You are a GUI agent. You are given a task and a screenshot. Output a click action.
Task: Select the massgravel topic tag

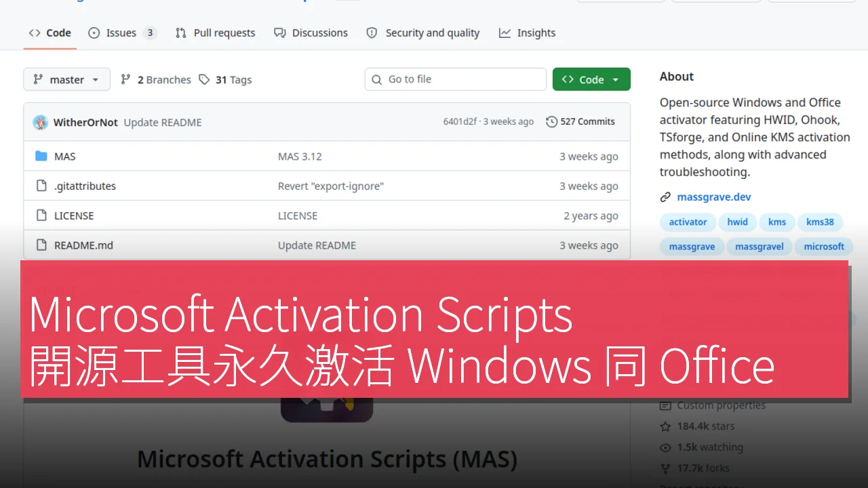[759, 247]
